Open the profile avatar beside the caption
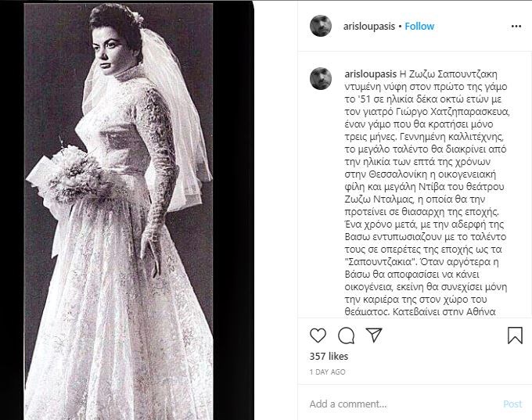Image resolution: width=532 pixels, height=420 pixels. pos(321,79)
